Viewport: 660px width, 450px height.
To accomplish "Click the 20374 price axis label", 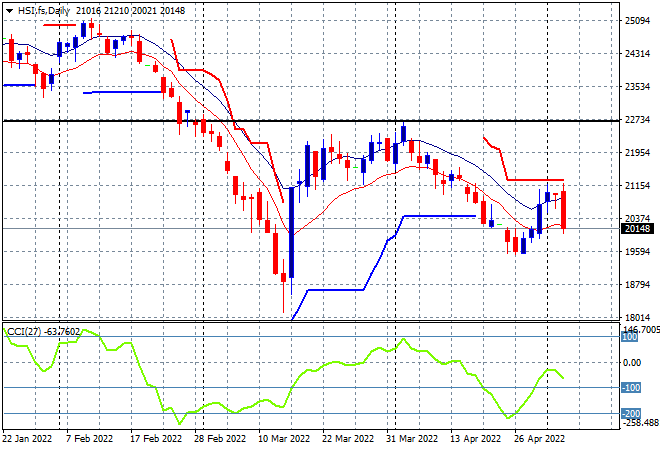I will [x=637, y=218].
